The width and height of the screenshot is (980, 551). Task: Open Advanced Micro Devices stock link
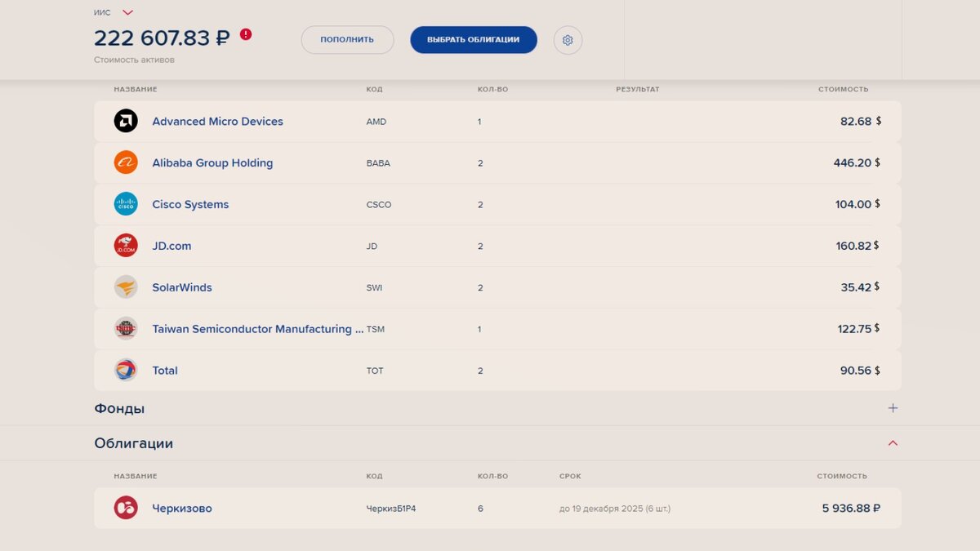tap(217, 122)
